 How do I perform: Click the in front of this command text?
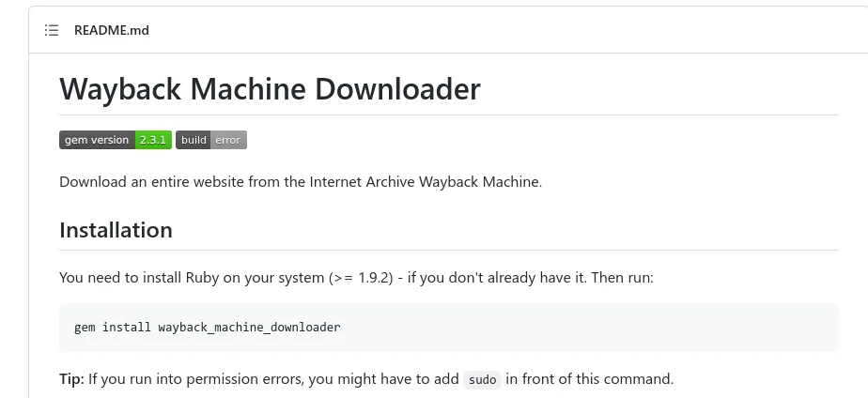(x=590, y=379)
